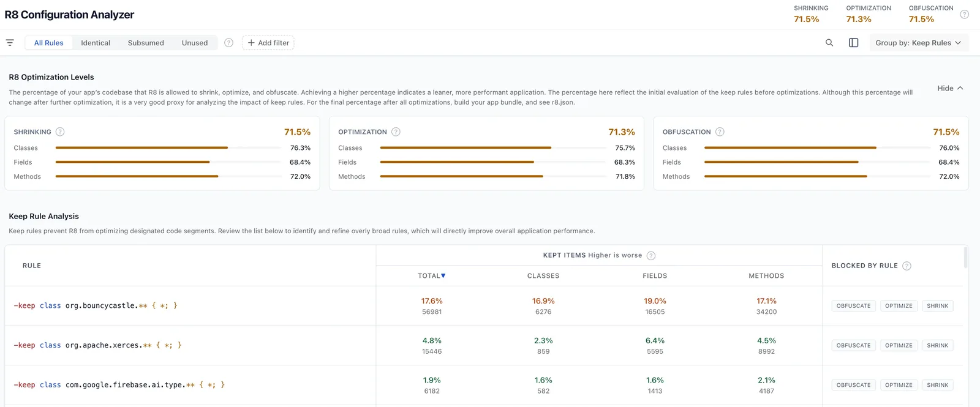The height and width of the screenshot is (407, 980).
Task: Click fields value 19.0% in bouncycastle row
Action: [655, 301]
